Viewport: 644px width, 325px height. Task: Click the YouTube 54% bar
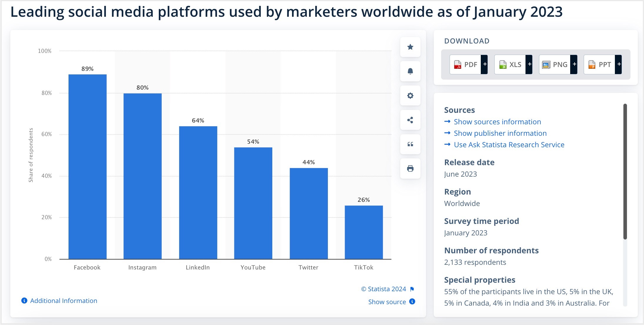(253, 203)
